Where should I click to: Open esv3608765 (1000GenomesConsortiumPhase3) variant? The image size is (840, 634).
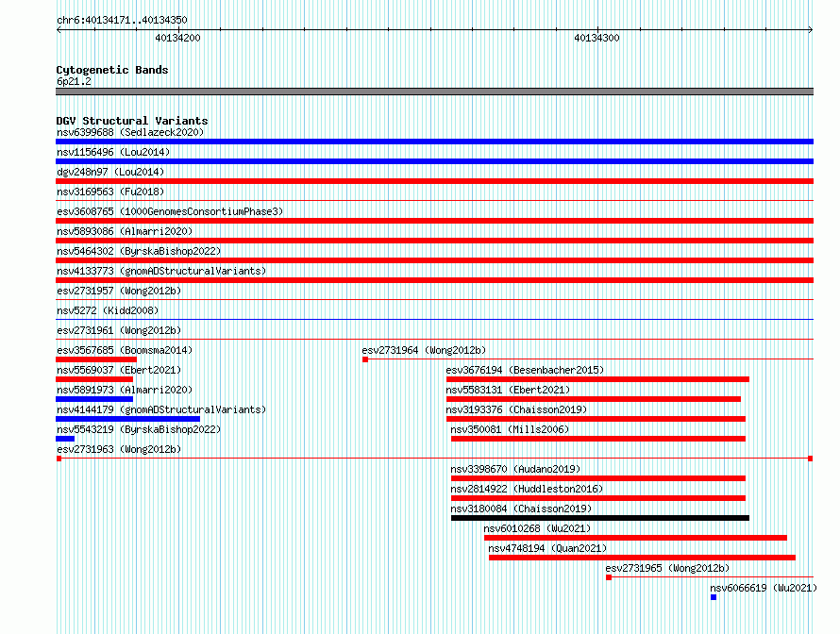[x=170, y=211]
